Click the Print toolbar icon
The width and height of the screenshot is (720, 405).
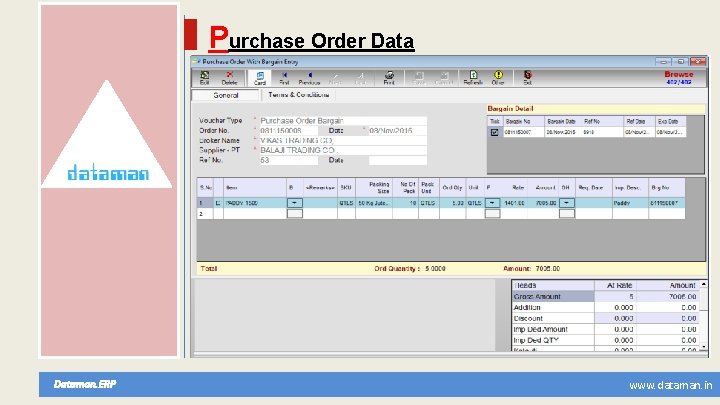pos(389,78)
